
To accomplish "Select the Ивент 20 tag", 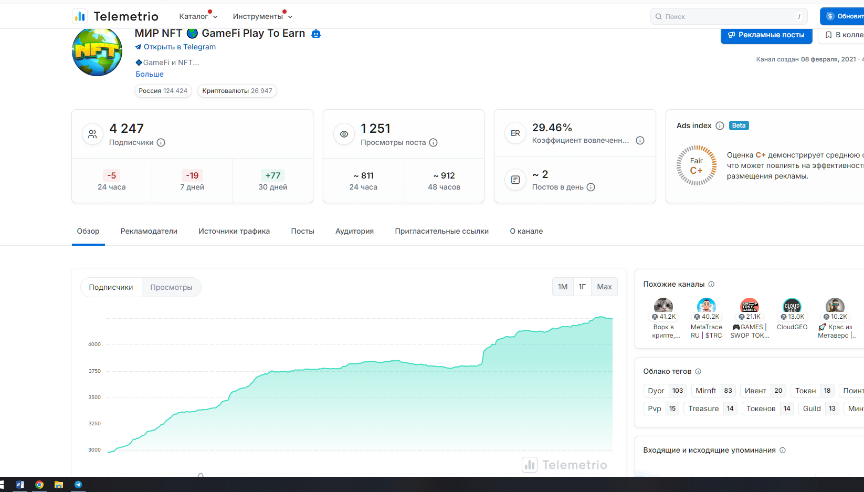I will [x=763, y=391].
